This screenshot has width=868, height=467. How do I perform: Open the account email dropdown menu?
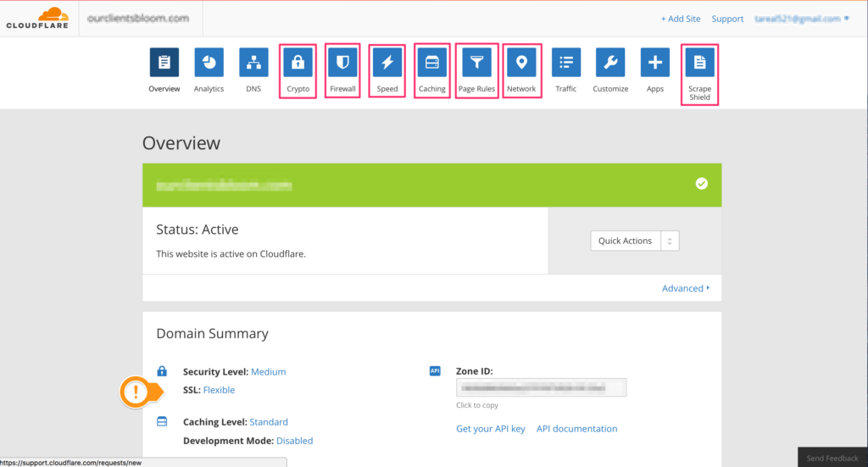pyautogui.click(x=802, y=19)
